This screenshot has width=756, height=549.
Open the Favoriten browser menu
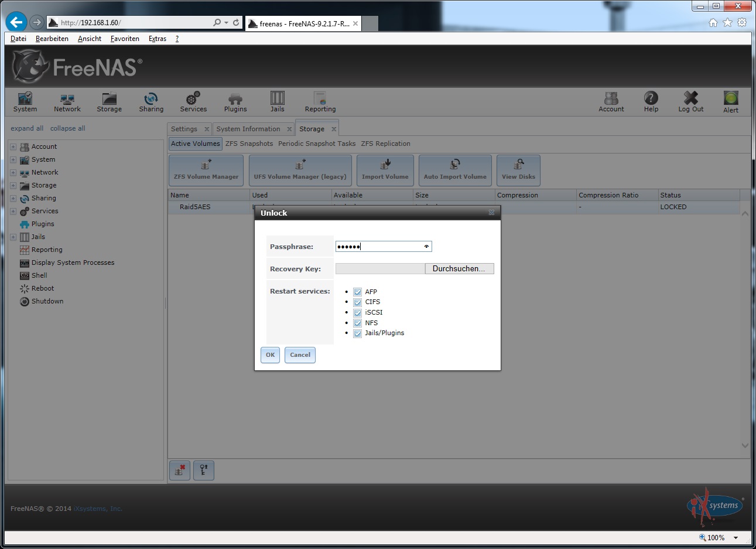(x=125, y=39)
